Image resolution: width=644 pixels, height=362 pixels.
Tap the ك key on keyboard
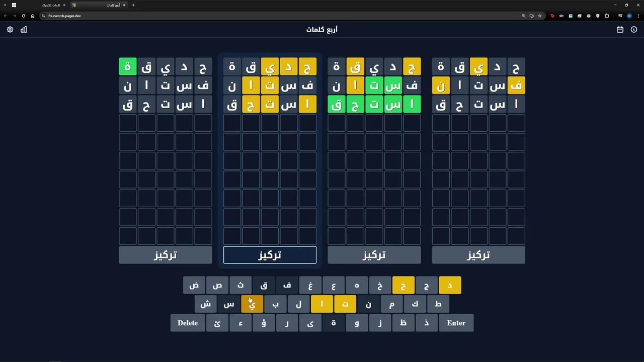click(415, 304)
